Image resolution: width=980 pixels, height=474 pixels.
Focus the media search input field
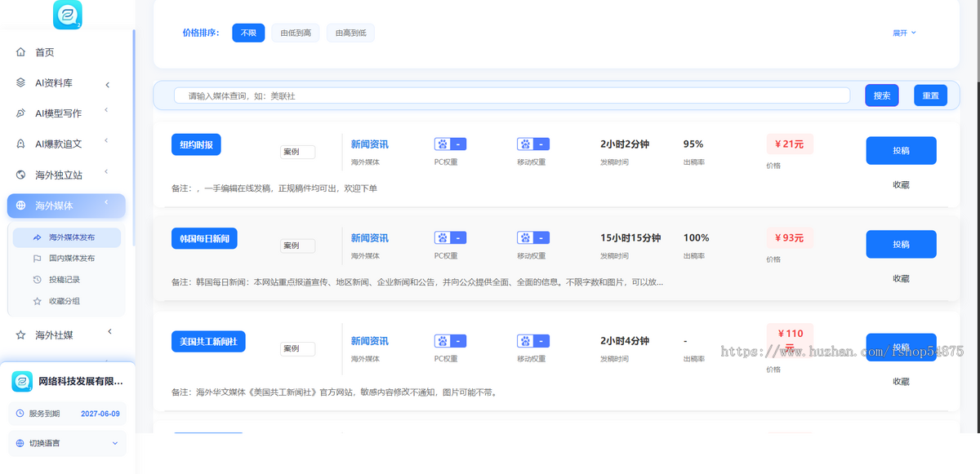512,95
